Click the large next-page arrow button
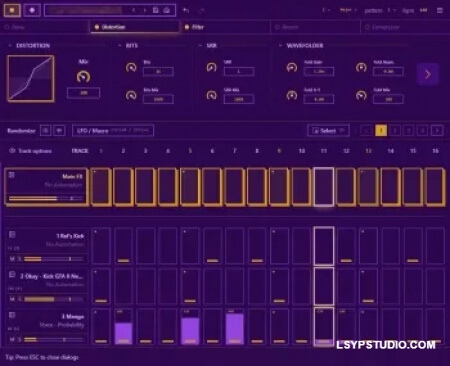Screen dimensions: 450x366 (x=428, y=74)
